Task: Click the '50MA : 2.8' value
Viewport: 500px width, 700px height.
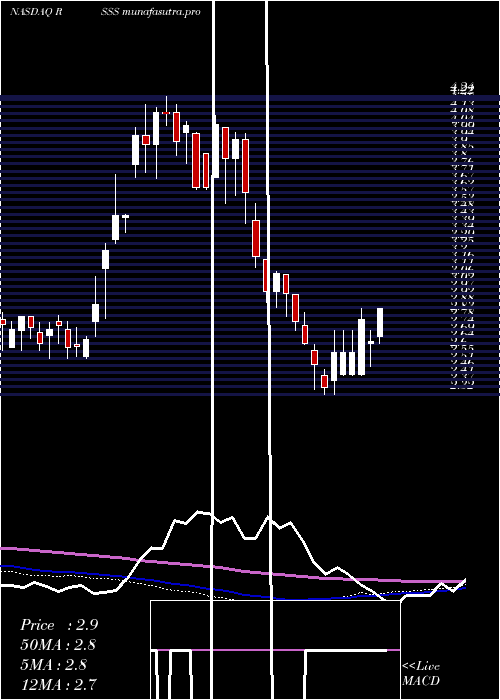Action: 58,645
